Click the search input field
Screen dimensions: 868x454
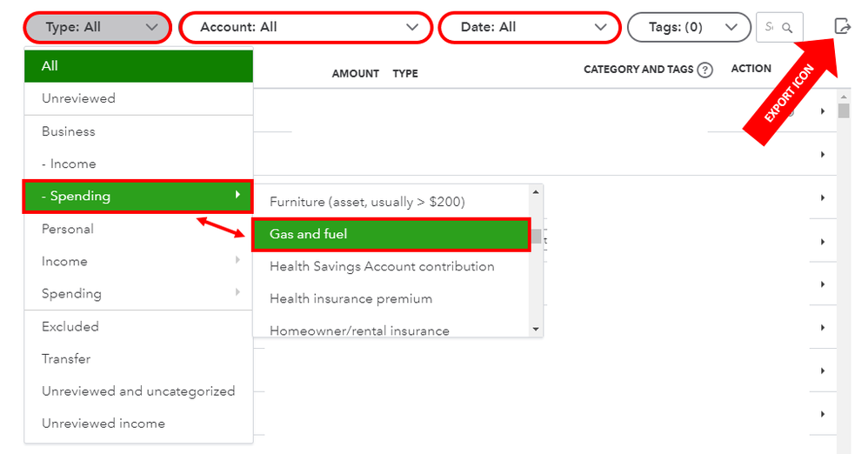coord(770,28)
